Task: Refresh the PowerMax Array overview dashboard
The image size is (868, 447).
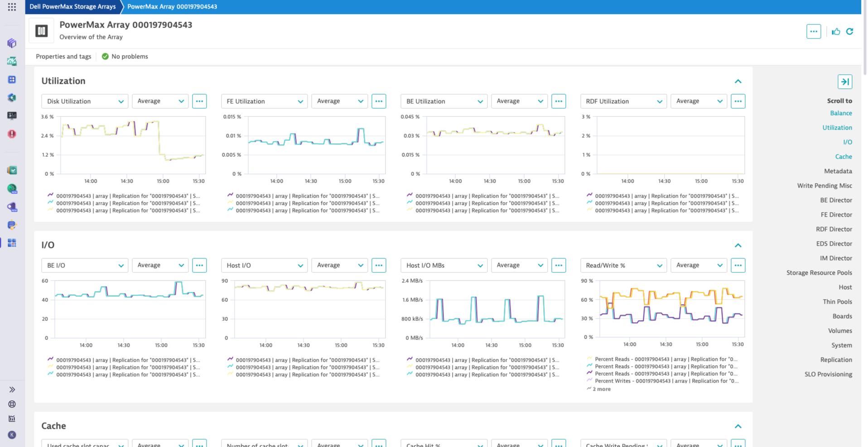Action: [850, 31]
